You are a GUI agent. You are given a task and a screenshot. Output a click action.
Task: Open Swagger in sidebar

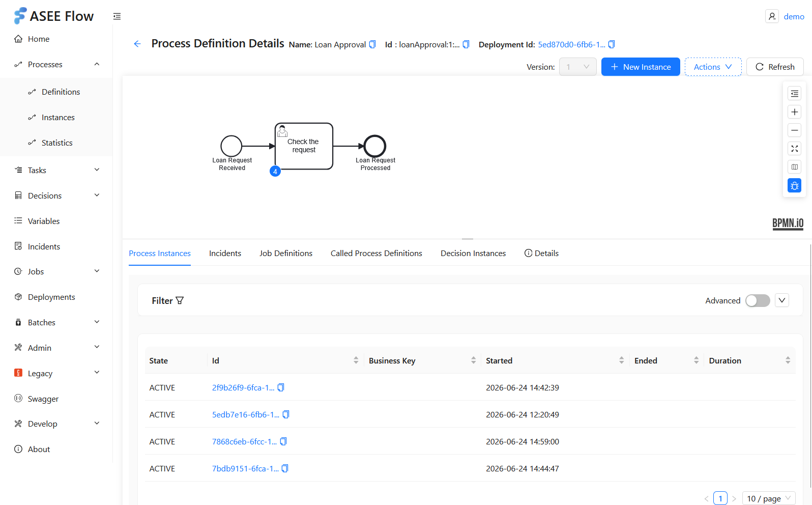click(x=43, y=399)
